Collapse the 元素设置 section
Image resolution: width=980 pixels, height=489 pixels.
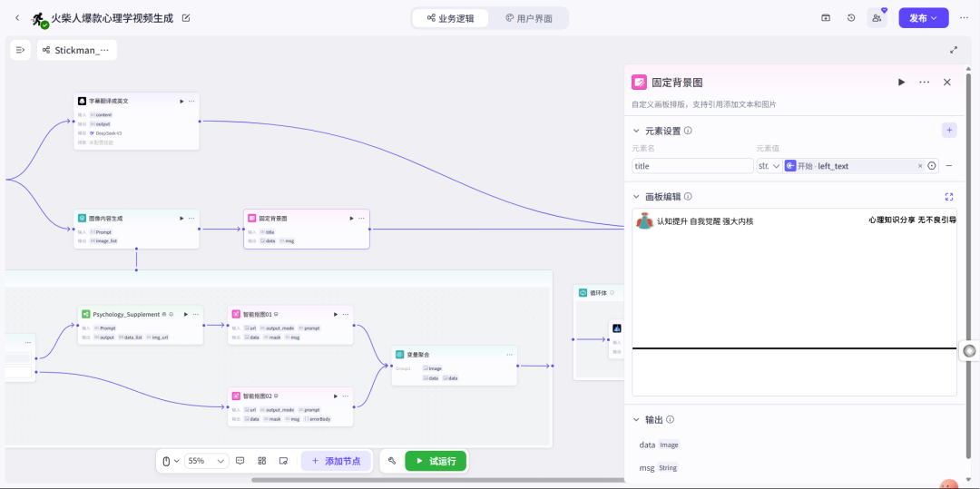click(x=636, y=132)
